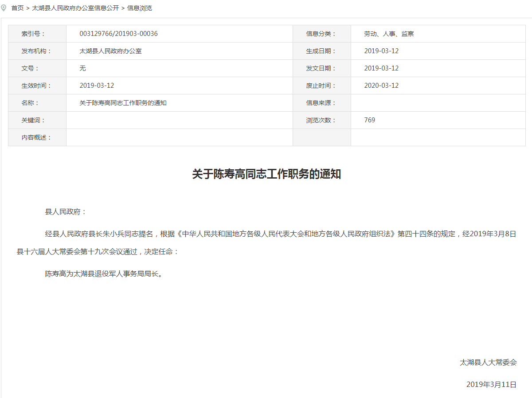
Task: Click the 信息分类 label cell
Action: point(322,34)
